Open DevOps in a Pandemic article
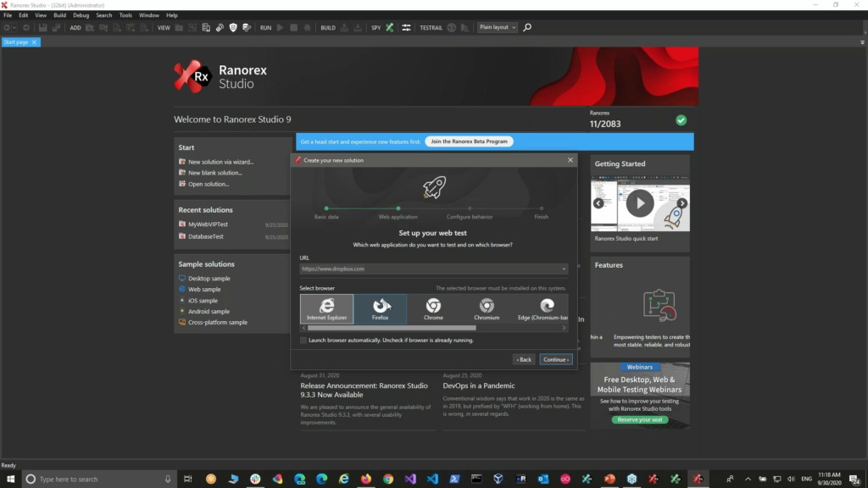The image size is (868, 488). click(x=479, y=385)
